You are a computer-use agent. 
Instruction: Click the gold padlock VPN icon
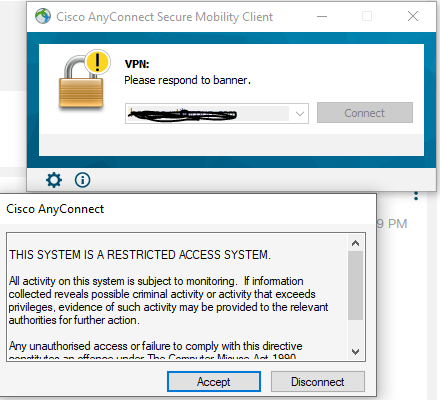[x=81, y=82]
